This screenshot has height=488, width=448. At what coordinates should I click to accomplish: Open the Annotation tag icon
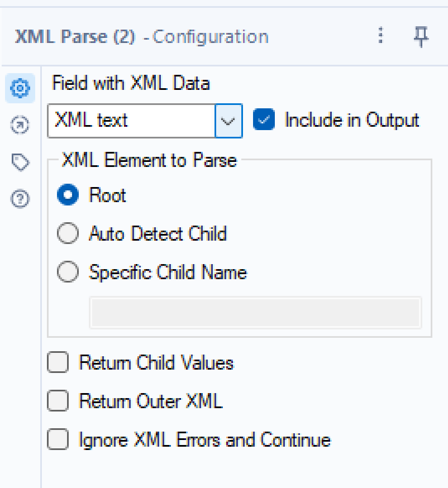20,162
